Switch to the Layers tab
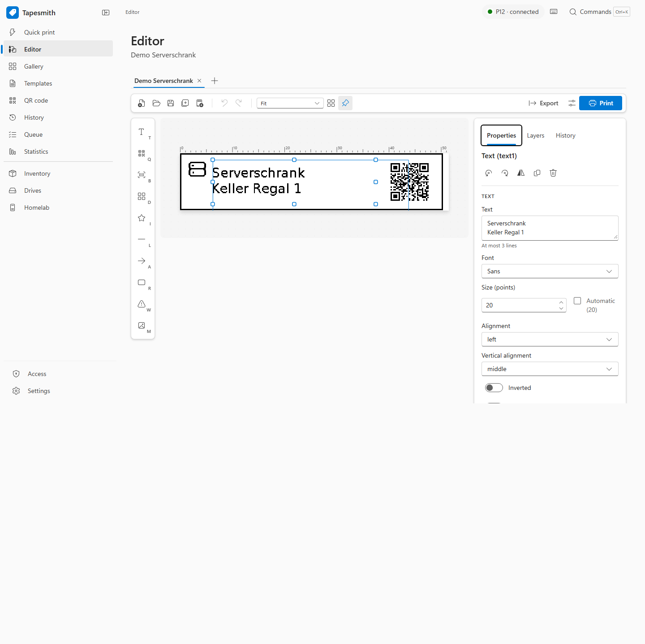645x644 pixels. (x=535, y=135)
